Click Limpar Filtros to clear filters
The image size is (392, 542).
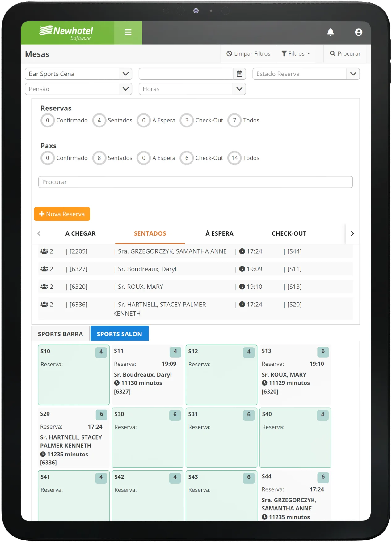[x=248, y=54]
